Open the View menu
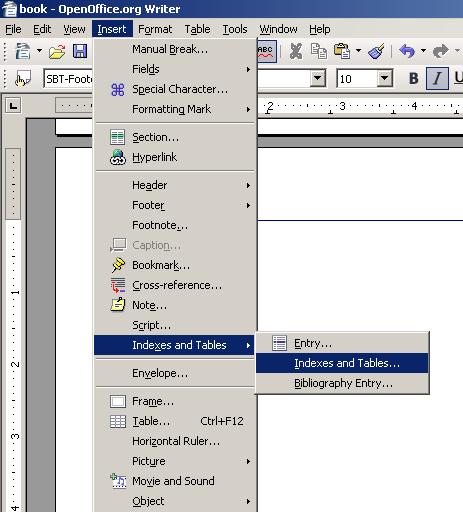Viewport: 463px width, 512px height. [x=74, y=29]
